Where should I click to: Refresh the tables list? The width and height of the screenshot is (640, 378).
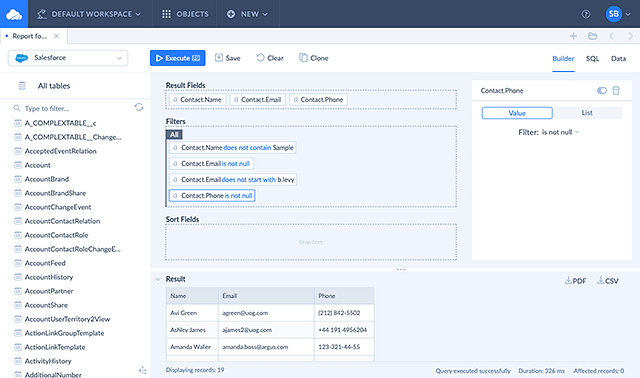coord(139,107)
